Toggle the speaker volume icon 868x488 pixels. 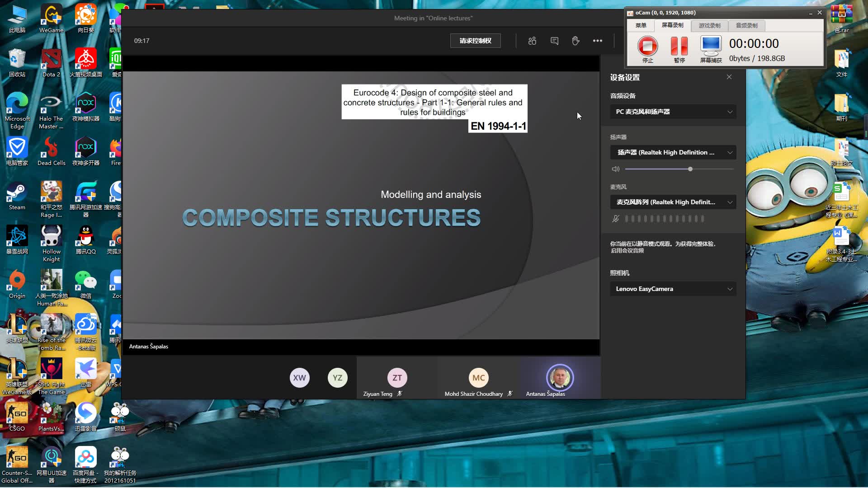615,169
